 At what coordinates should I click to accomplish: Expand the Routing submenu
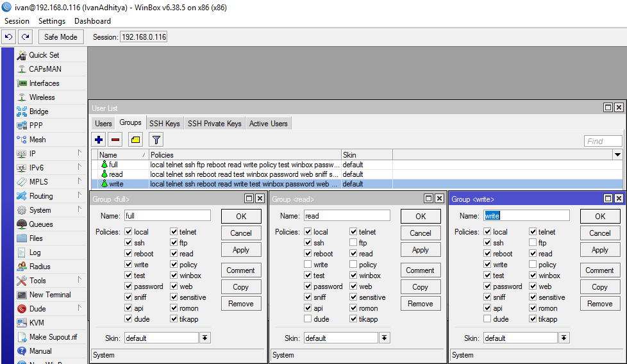point(79,195)
